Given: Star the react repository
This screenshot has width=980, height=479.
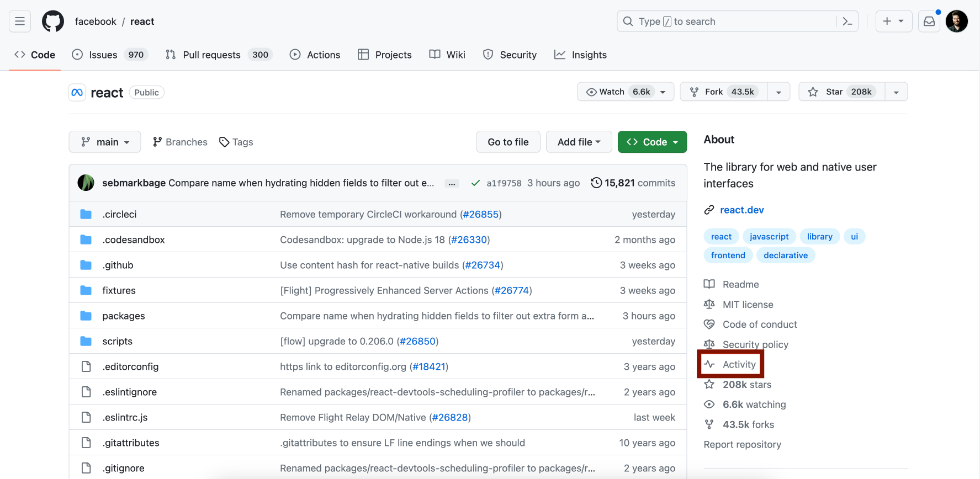Looking at the screenshot, I should point(841,92).
